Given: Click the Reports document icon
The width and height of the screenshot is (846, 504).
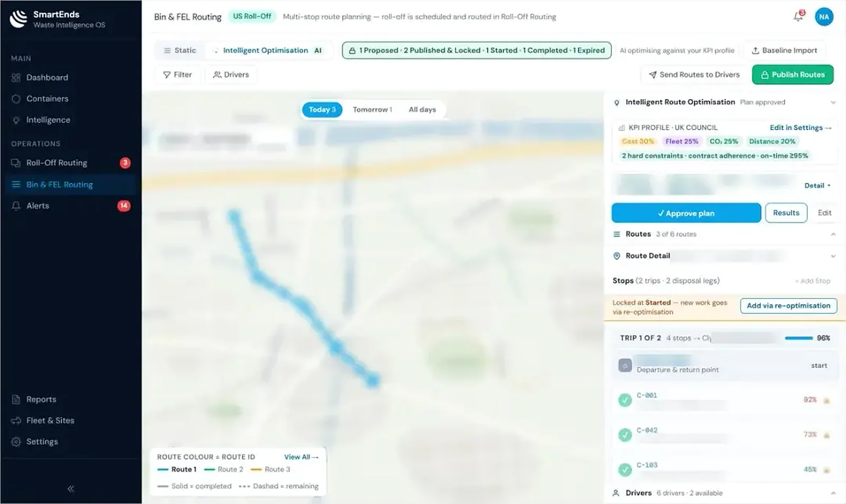Looking at the screenshot, I should point(16,399).
